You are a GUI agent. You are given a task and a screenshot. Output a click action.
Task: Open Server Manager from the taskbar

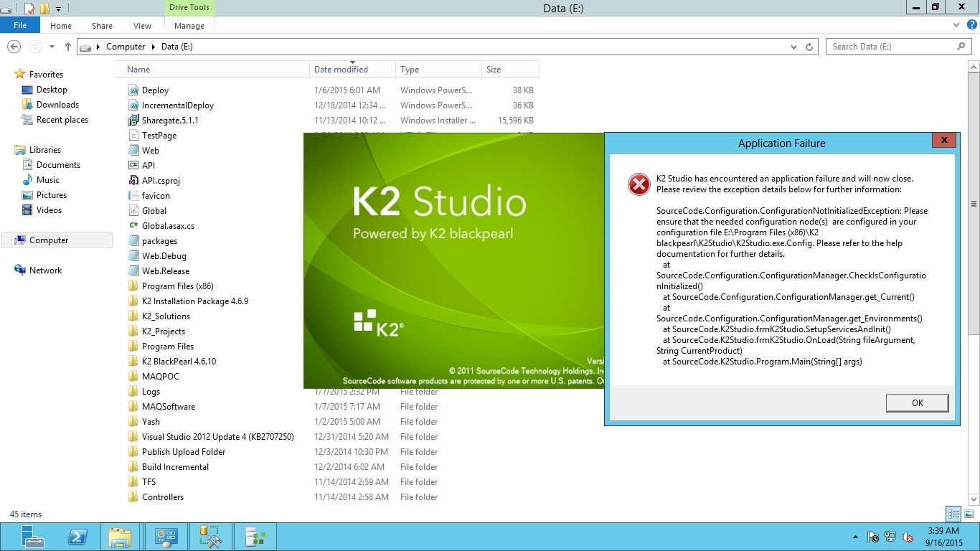32,537
